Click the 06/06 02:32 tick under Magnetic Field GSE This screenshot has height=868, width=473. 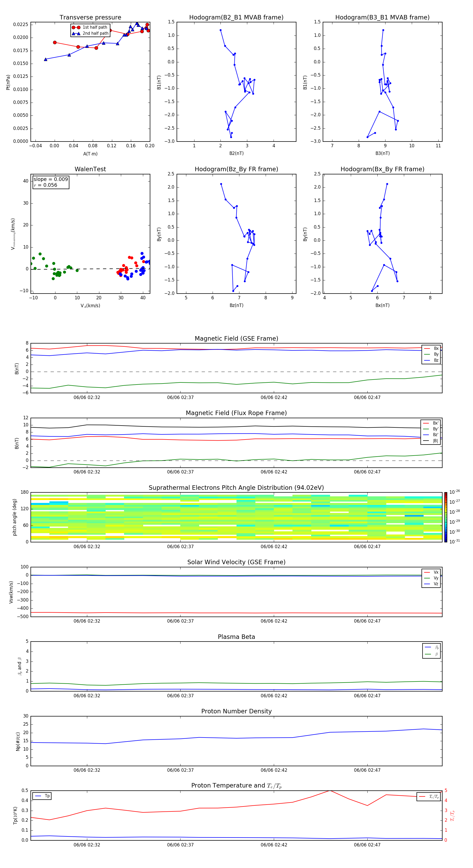87,398
